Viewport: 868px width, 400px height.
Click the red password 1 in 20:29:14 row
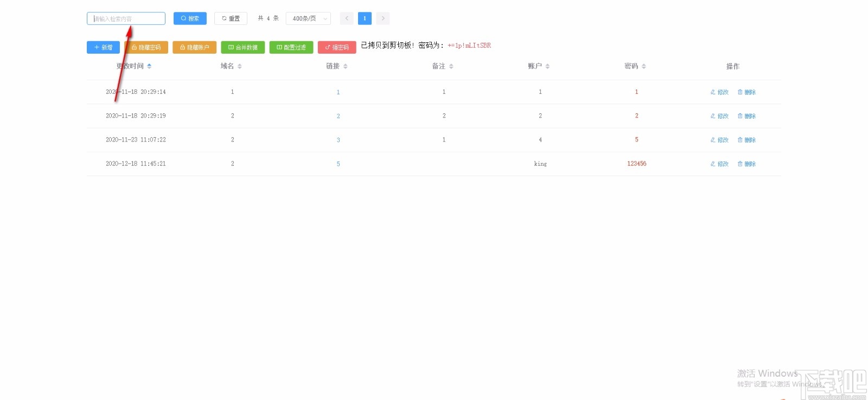pos(637,92)
